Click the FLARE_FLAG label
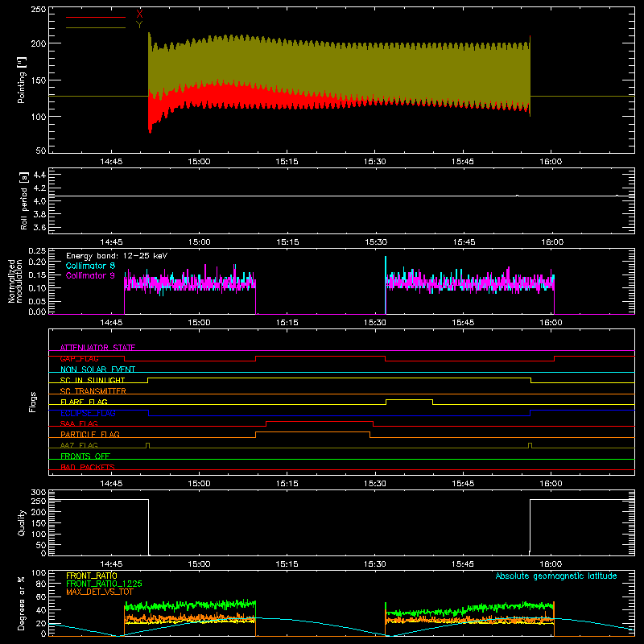 (84, 402)
